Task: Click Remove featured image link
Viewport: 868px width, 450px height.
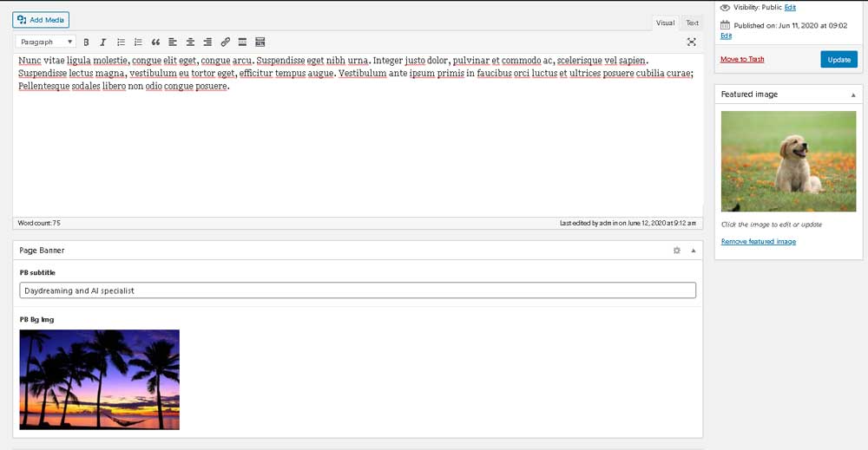Action: (758, 241)
